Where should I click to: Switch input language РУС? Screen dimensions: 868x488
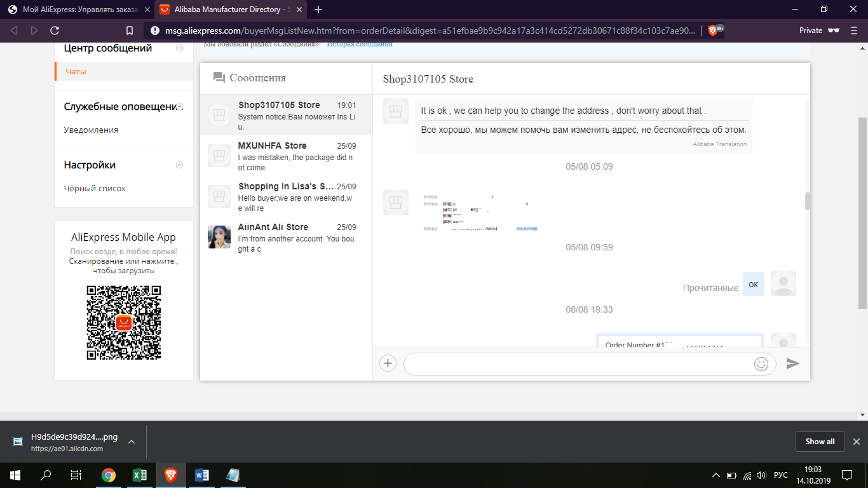click(782, 475)
